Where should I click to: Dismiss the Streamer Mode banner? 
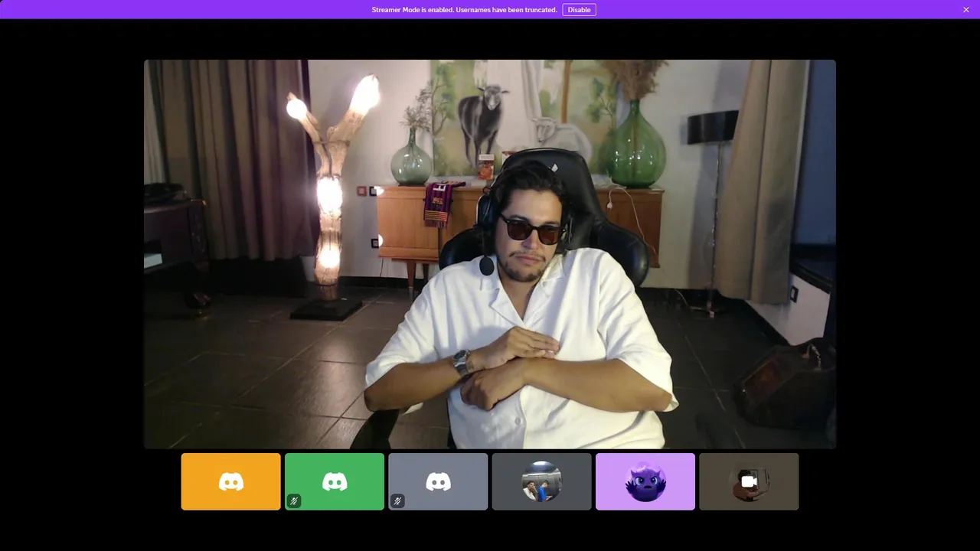point(966,9)
